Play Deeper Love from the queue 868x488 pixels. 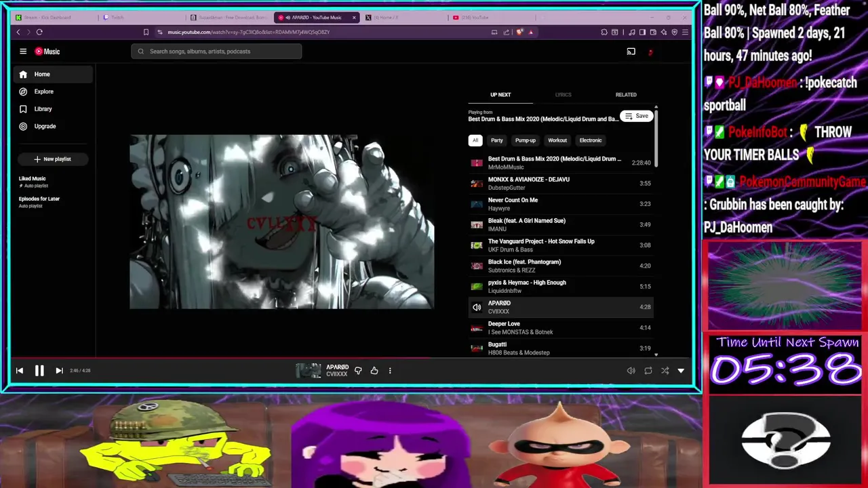(561, 328)
